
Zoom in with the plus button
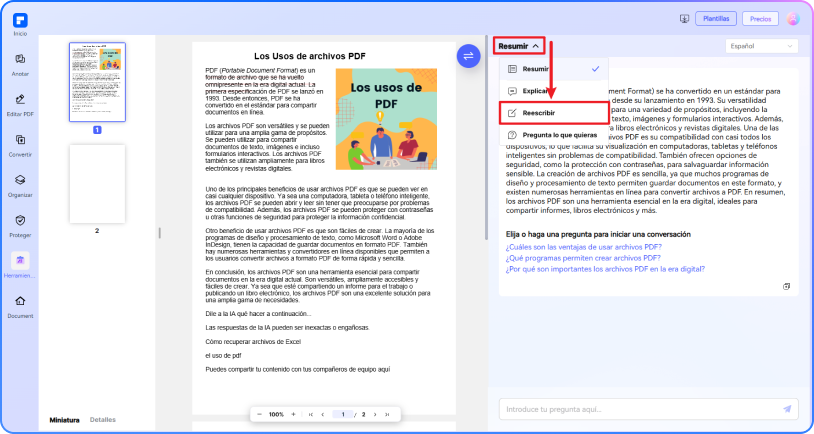293,414
